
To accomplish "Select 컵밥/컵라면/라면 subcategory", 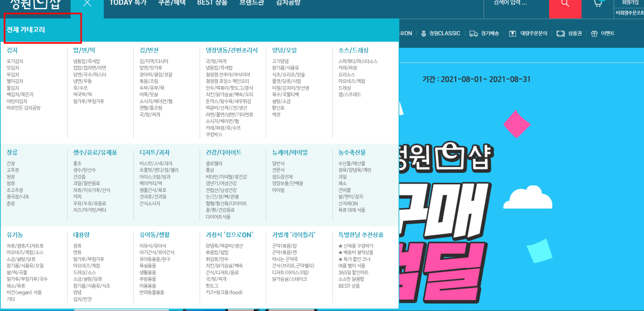I will (x=89, y=68).
